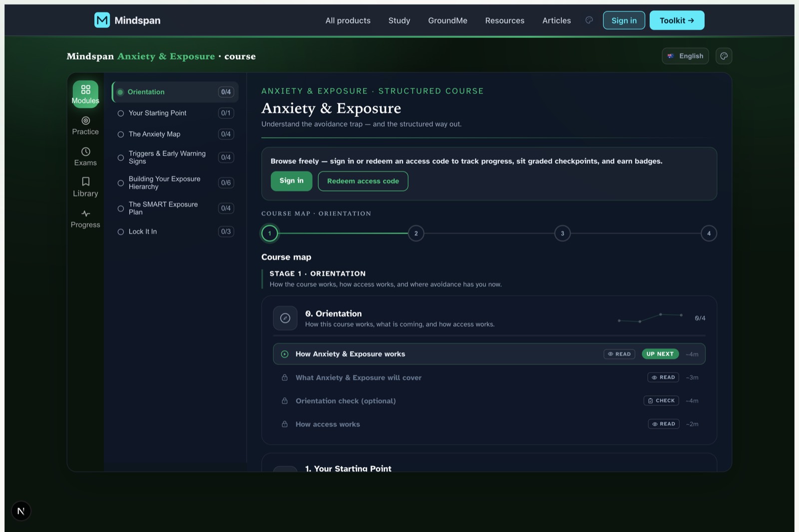
Task: Click the 0/1 count on Your Starting Point
Action: pyautogui.click(x=226, y=113)
